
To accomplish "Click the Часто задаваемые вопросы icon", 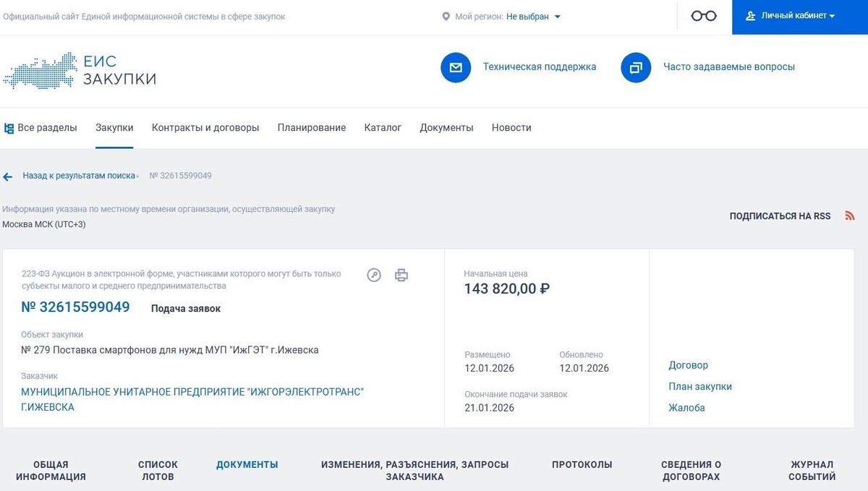I will [x=635, y=67].
